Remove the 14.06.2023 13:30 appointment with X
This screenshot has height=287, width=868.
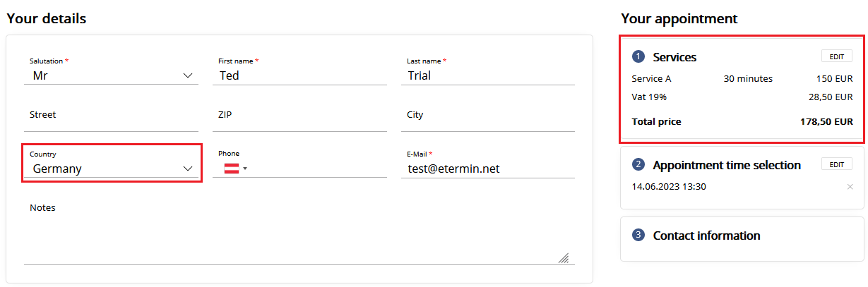click(850, 187)
